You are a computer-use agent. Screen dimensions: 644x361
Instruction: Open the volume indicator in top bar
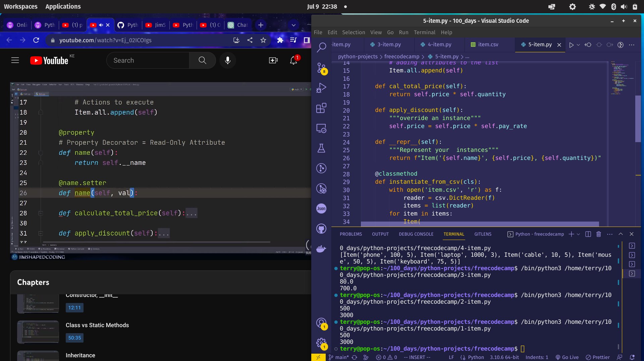click(624, 7)
